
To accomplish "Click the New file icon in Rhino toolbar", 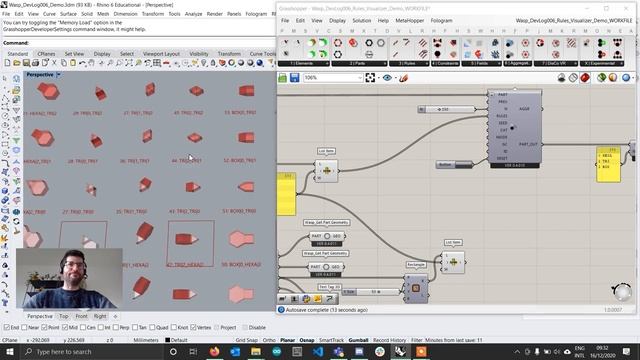I will click(x=7, y=63).
